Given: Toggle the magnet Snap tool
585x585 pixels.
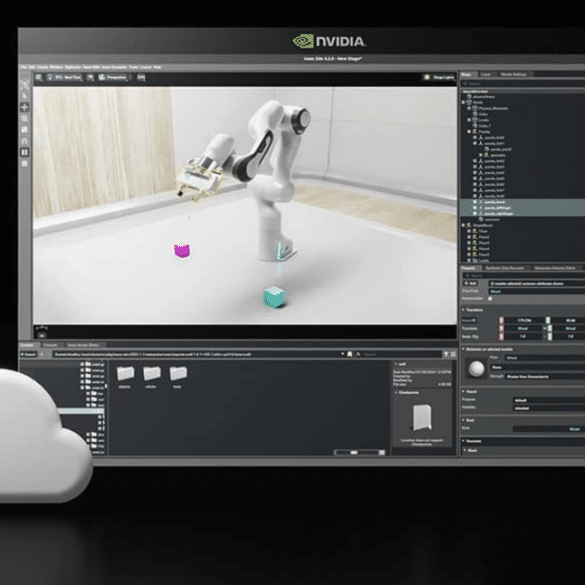Looking at the screenshot, I should pyautogui.click(x=25, y=141).
